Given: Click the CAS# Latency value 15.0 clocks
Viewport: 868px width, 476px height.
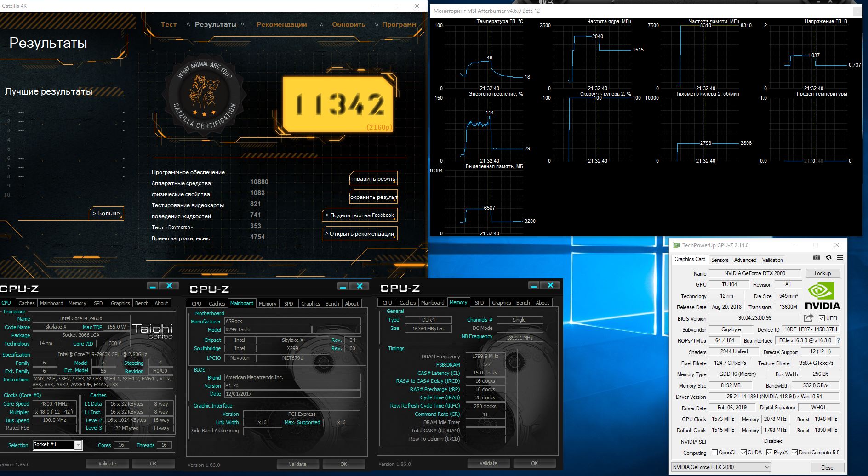Looking at the screenshot, I should pos(485,373).
